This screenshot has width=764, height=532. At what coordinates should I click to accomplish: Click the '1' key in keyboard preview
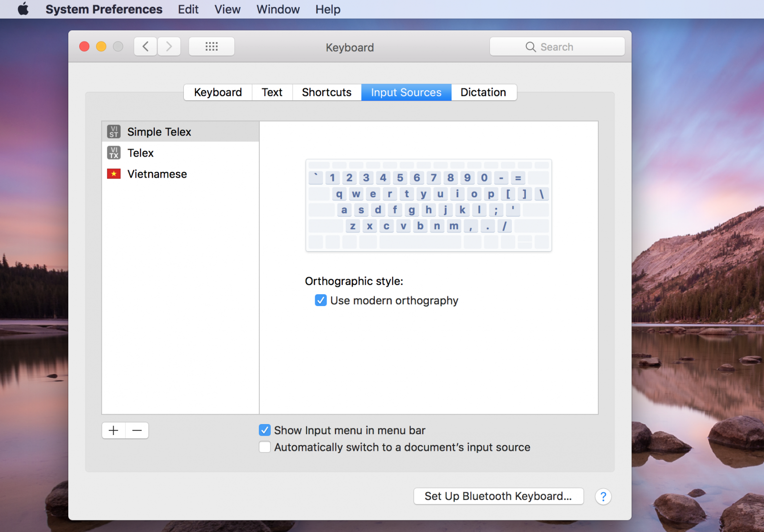pos(332,178)
